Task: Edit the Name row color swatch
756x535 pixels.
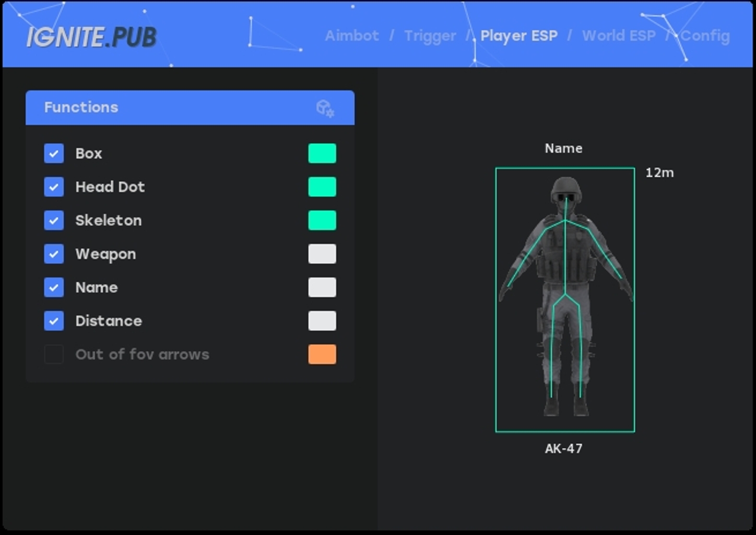Action: 322,287
